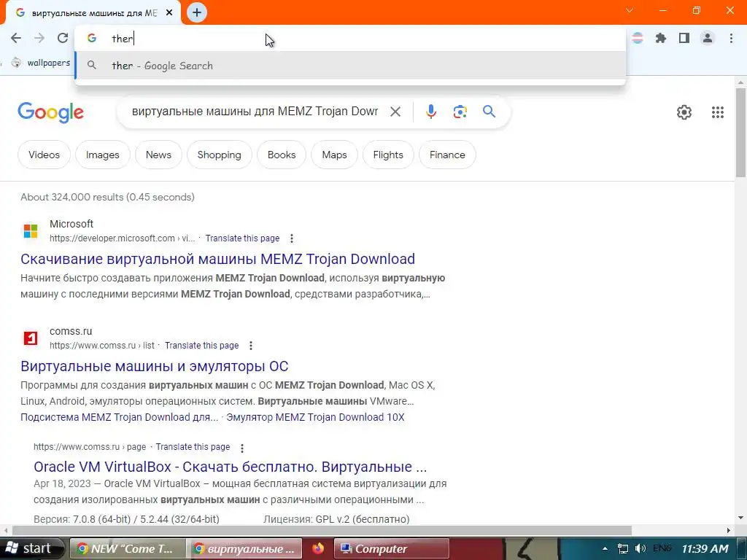Click the extension icon left of Extensions puzzle
Image resolution: width=747 pixels, height=560 pixels.
[x=638, y=38]
